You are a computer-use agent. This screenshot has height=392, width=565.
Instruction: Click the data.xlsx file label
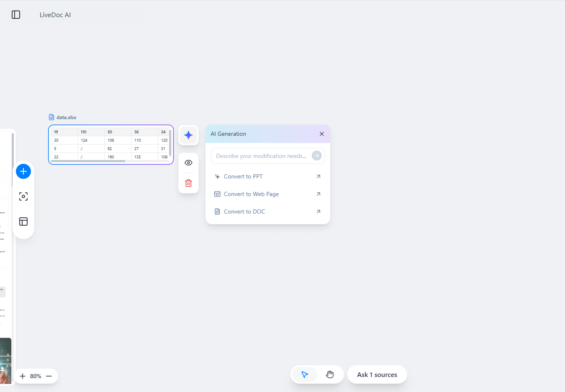click(x=66, y=117)
